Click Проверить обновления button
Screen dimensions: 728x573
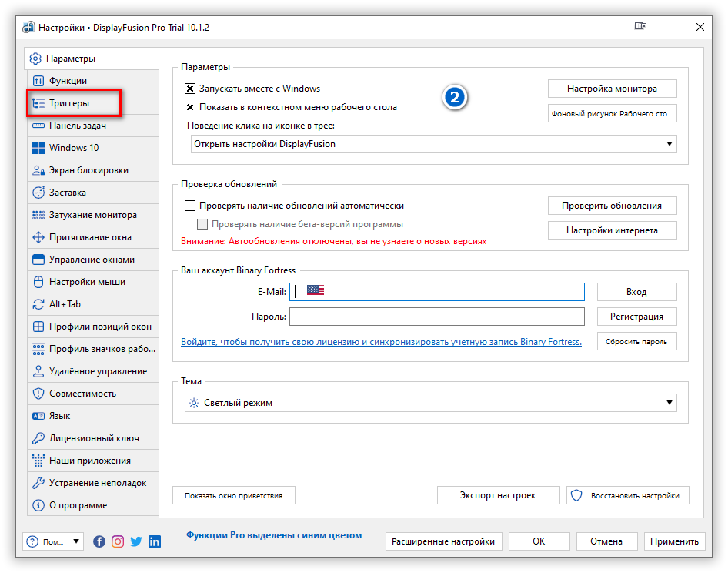(612, 206)
